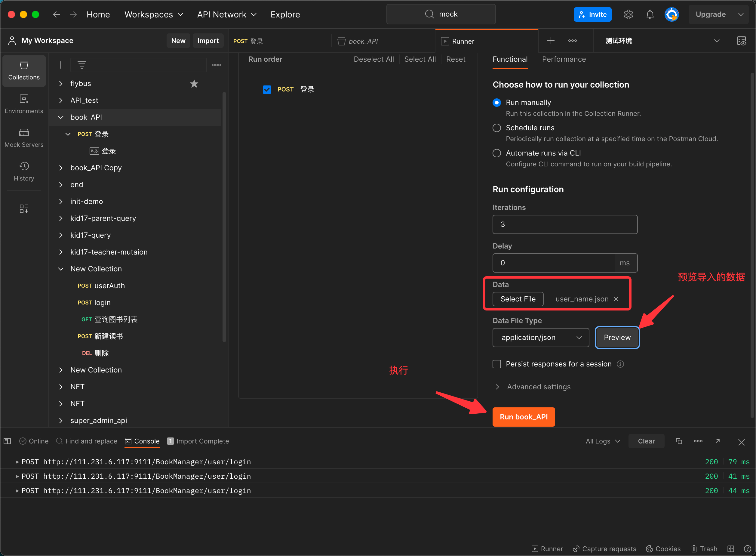Select the Schedule runs radio option
This screenshot has height=556, width=756.
(497, 128)
